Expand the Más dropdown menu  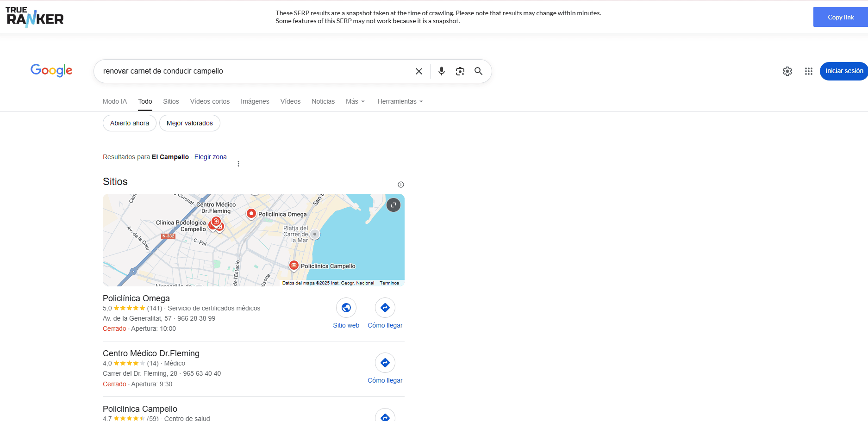pyautogui.click(x=355, y=101)
